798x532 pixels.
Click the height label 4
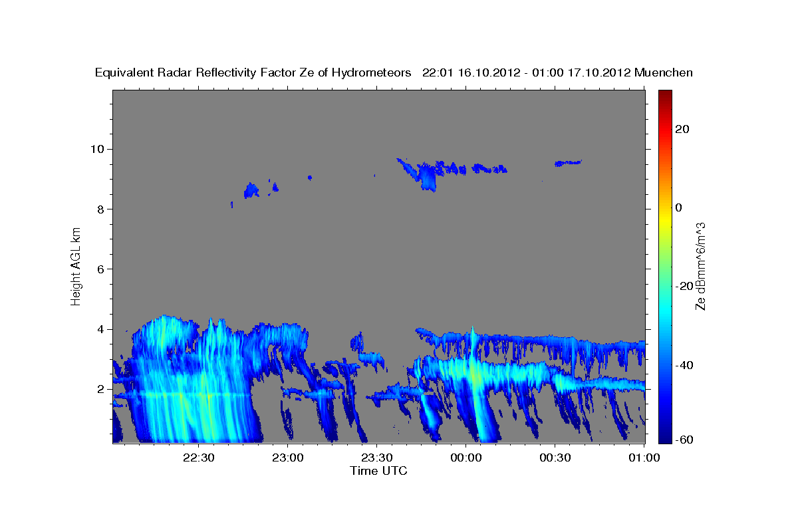coord(101,329)
